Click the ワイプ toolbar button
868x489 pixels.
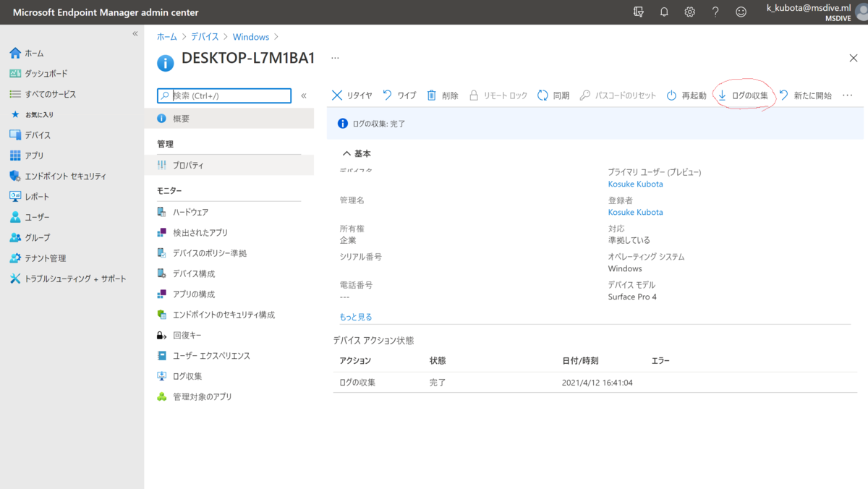pyautogui.click(x=399, y=95)
